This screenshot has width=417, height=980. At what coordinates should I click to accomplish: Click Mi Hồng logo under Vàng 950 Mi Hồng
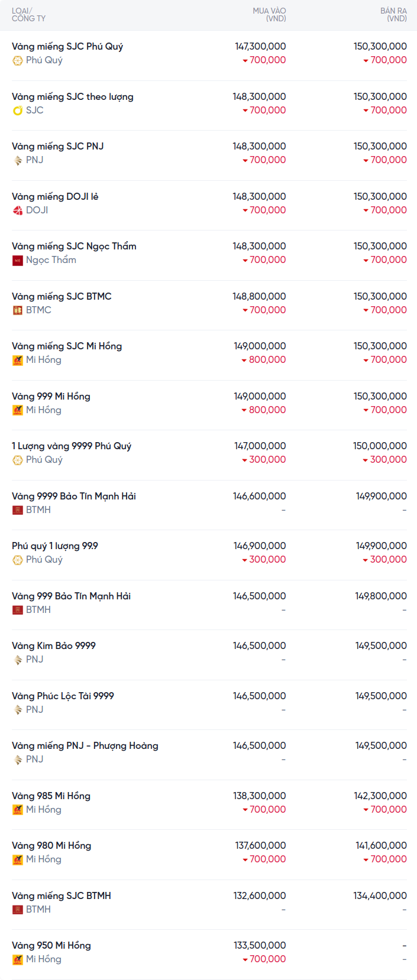tap(18, 959)
